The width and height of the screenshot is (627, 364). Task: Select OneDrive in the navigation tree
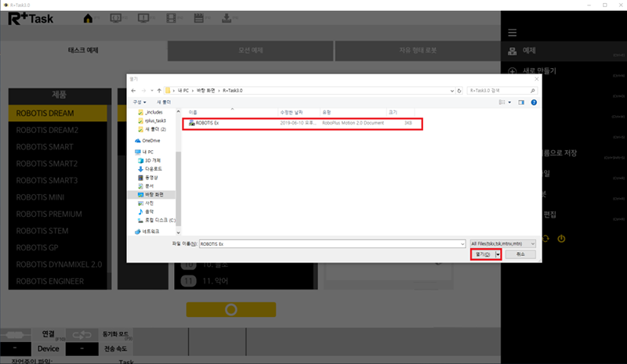click(150, 140)
